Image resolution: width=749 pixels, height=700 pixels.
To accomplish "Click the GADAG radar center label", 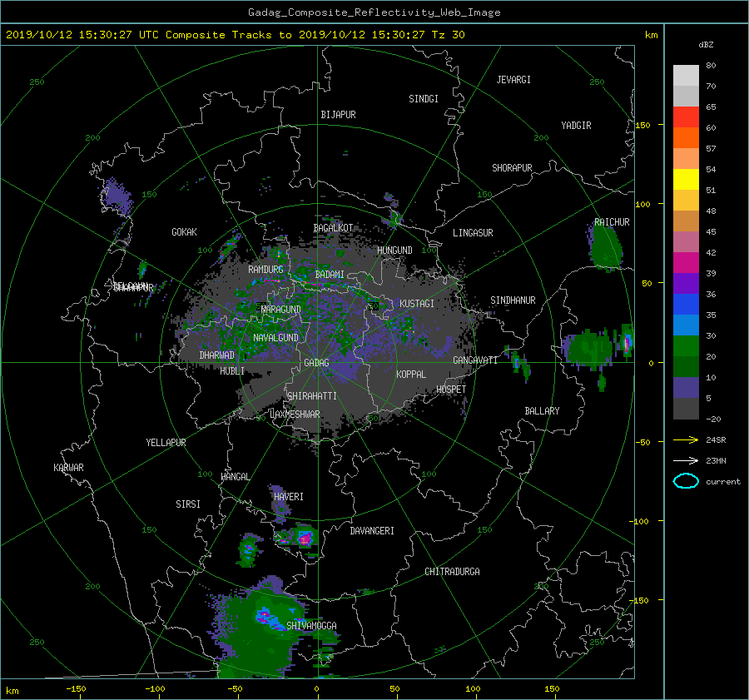I will 316,363.
